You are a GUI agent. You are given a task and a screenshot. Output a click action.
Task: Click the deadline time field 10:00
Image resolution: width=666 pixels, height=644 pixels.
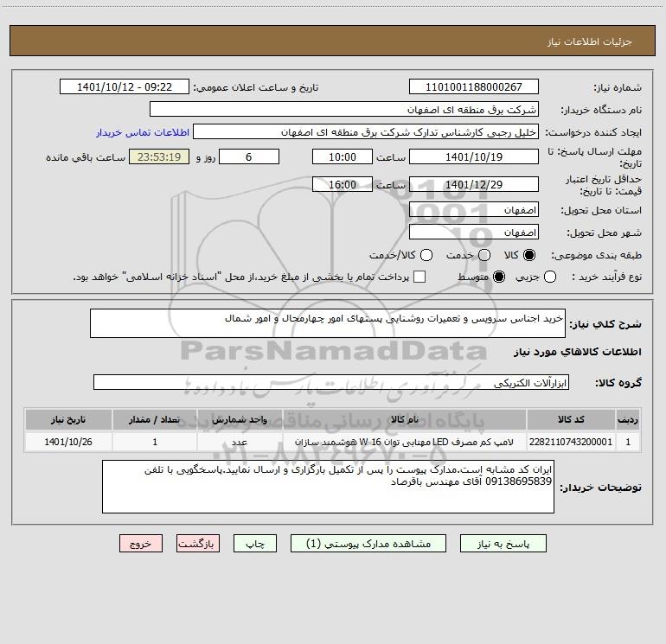(x=343, y=156)
